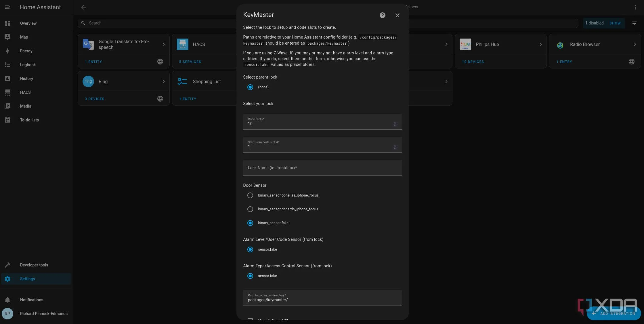
Task: Open the integrations filter icon
Action: coord(634,23)
